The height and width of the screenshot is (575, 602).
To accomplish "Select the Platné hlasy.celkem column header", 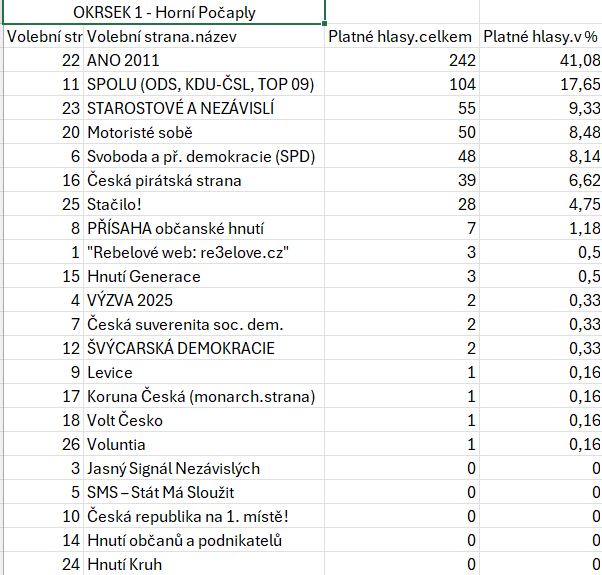I will tap(401, 37).
